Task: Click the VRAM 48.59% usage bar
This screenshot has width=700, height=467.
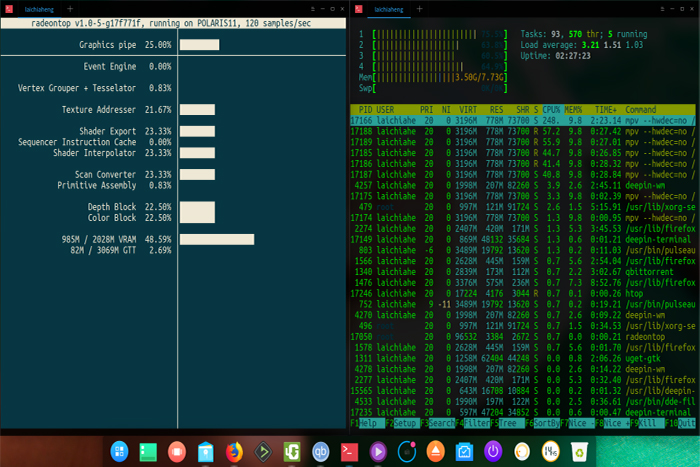Action: click(217, 239)
